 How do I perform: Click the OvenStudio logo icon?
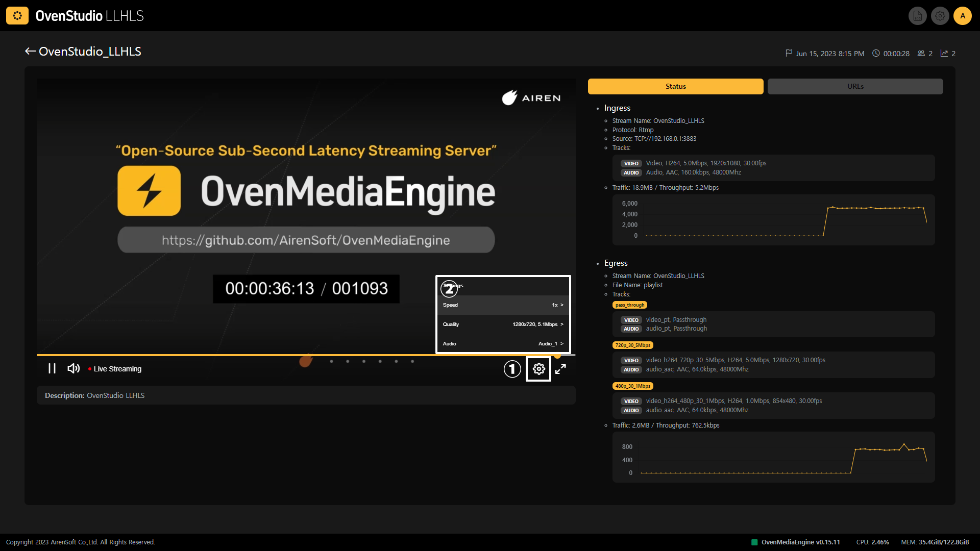pos(17,16)
